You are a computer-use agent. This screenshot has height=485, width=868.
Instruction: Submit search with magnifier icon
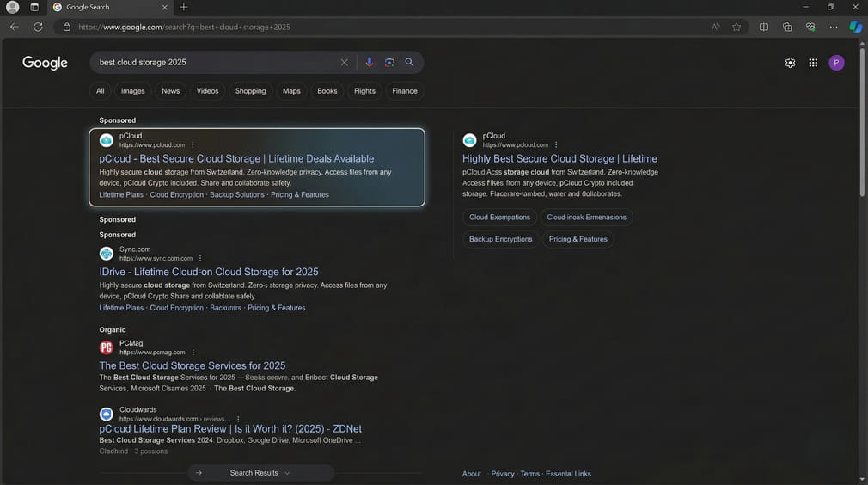(409, 63)
